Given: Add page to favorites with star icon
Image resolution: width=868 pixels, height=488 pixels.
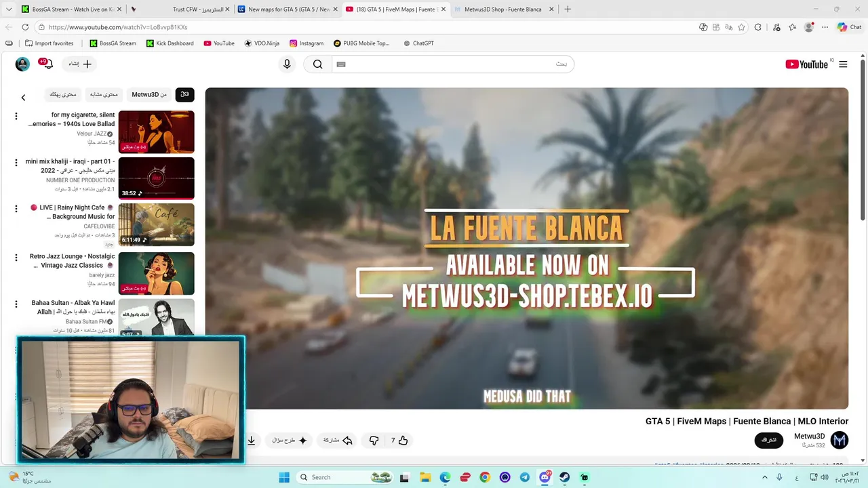Looking at the screenshot, I should [741, 27].
